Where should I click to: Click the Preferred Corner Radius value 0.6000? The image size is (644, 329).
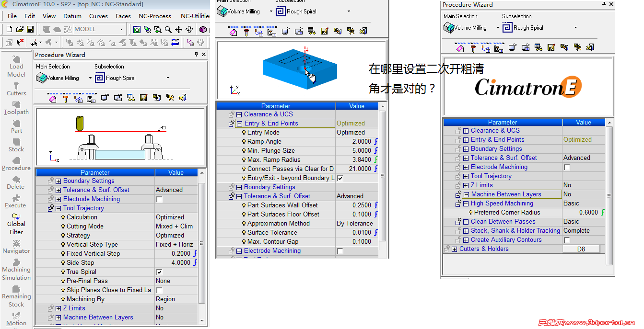tap(588, 213)
